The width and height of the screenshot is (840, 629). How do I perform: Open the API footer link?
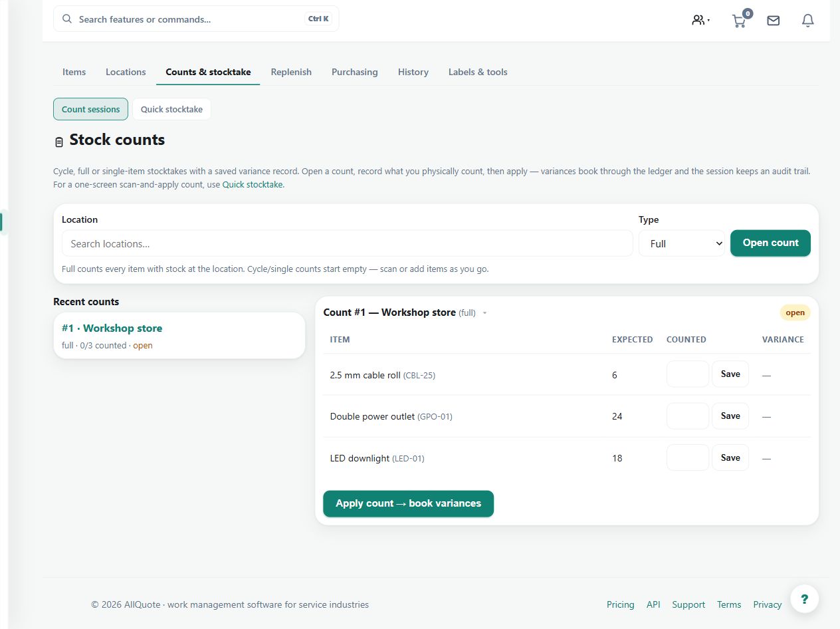(x=653, y=604)
